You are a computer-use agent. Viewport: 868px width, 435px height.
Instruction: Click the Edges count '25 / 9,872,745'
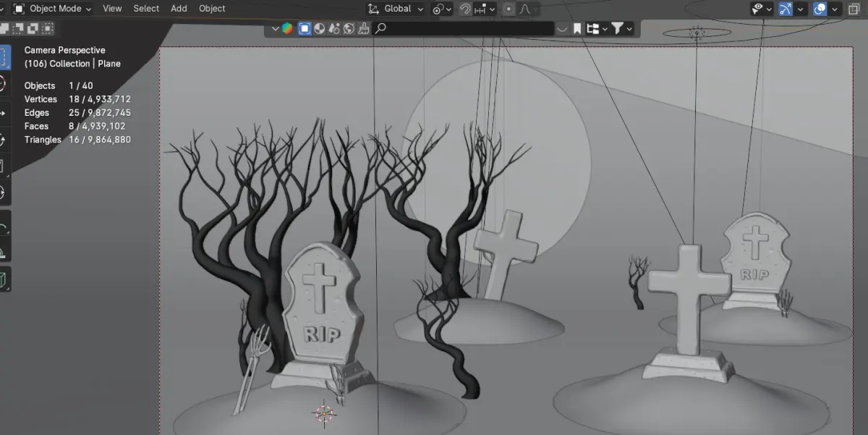(100, 113)
